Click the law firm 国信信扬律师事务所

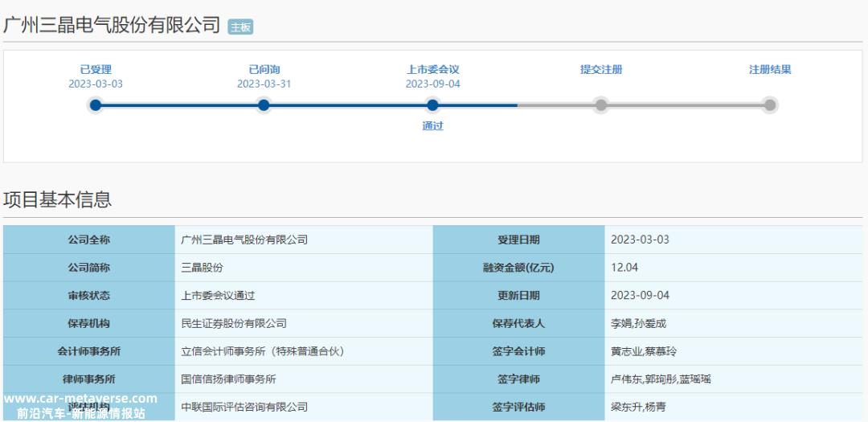point(228,379)
